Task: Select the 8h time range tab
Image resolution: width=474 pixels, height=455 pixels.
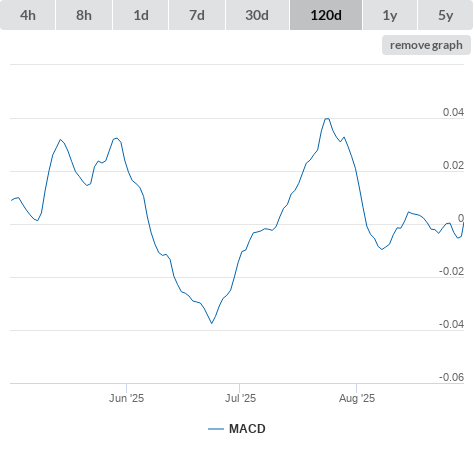Action: point(84,15)
